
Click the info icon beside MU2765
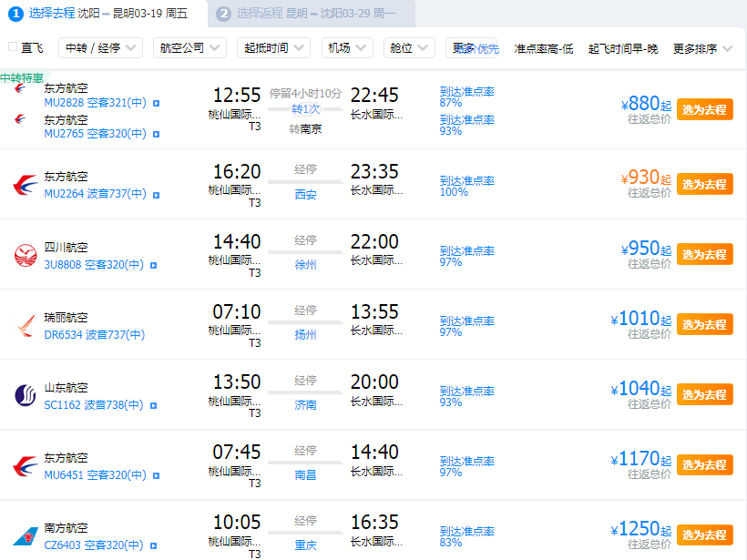click(157, 134)
